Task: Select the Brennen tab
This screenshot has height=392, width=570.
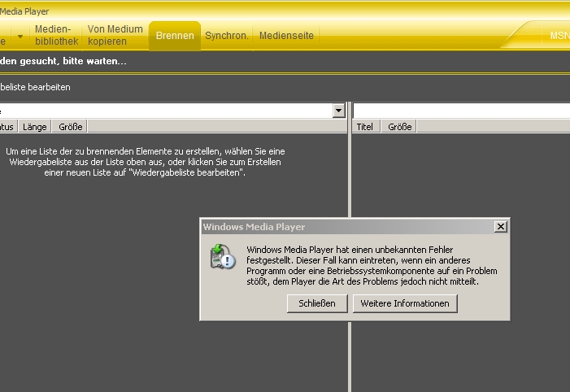Action: coord(175,36)
